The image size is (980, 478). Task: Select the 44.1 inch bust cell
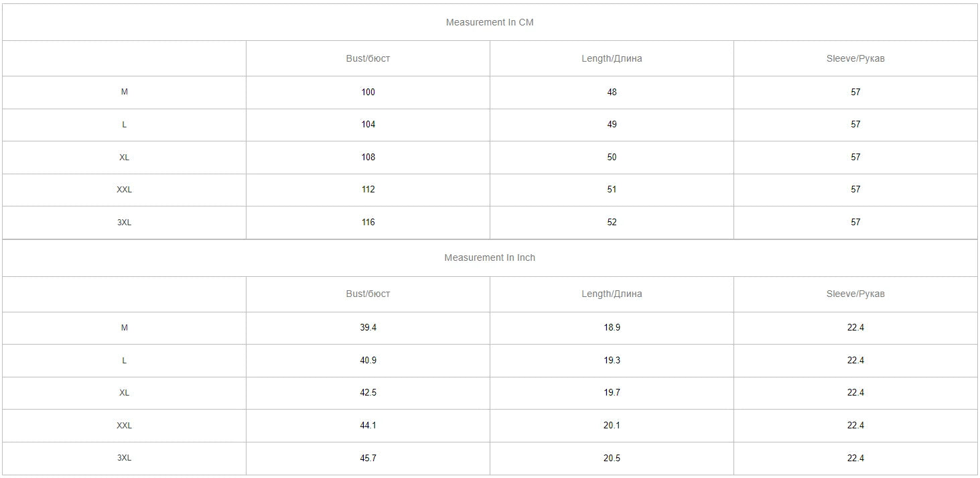coord(368,425)
